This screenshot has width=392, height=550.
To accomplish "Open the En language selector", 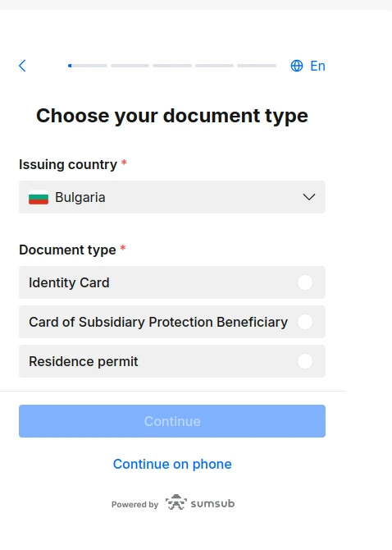I will coord(317,66).
